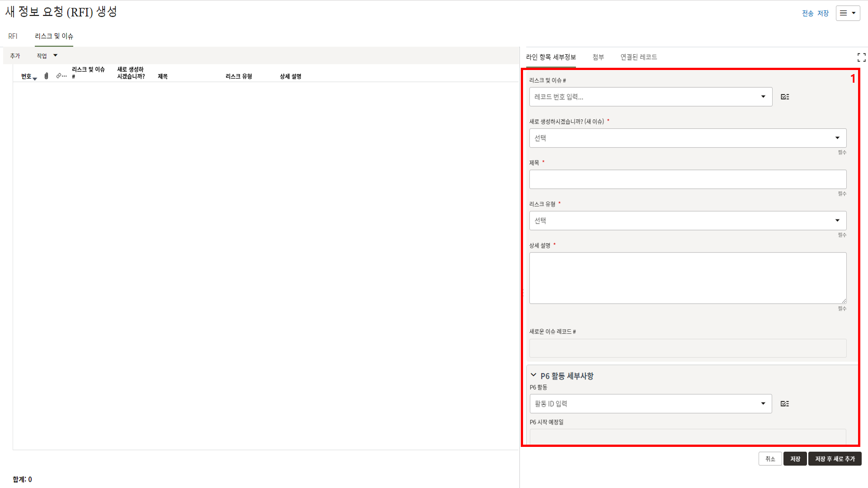Click into the 제목 input field
The image size is (868, 488).
687,179
